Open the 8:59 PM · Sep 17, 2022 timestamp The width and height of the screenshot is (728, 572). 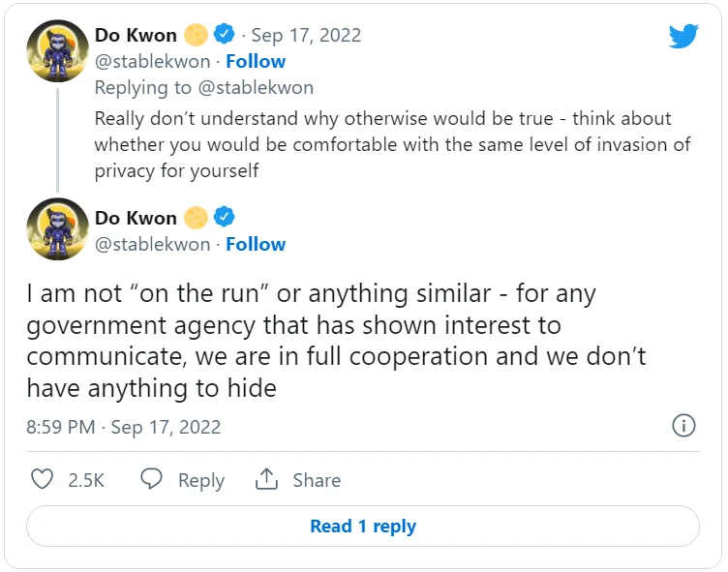pos(124,427)
